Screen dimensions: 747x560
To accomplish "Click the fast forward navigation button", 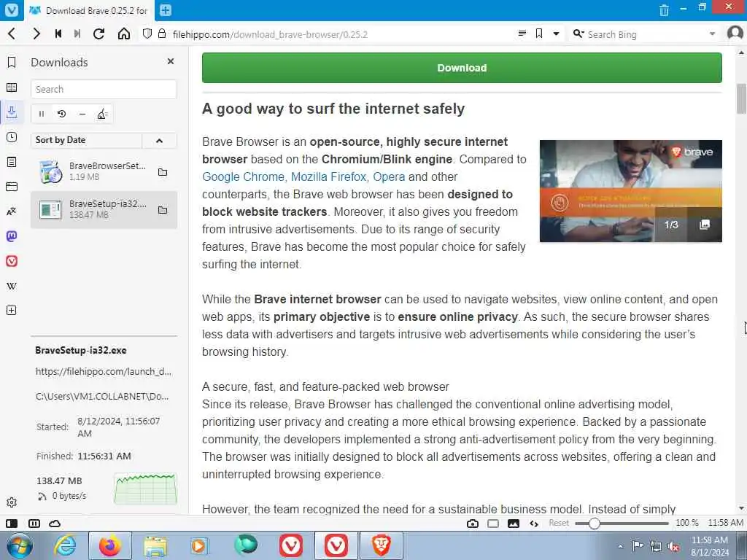I will (77, 34).
